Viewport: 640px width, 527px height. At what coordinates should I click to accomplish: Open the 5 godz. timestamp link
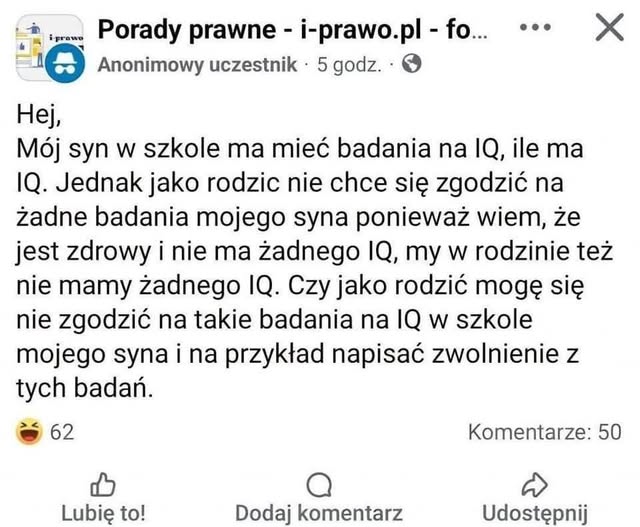pos(349,66)
